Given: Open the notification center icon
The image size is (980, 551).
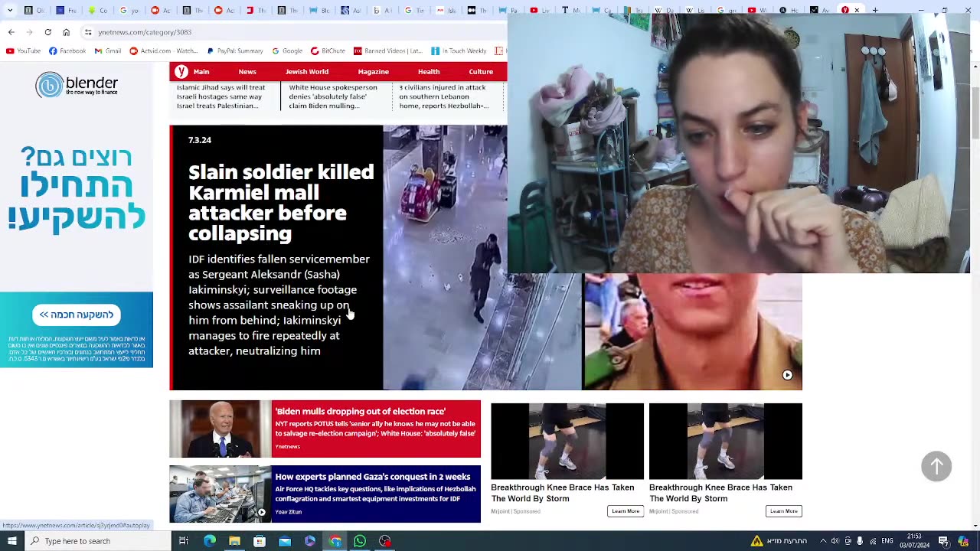Looking at the screenshot, I should (943, 541).
